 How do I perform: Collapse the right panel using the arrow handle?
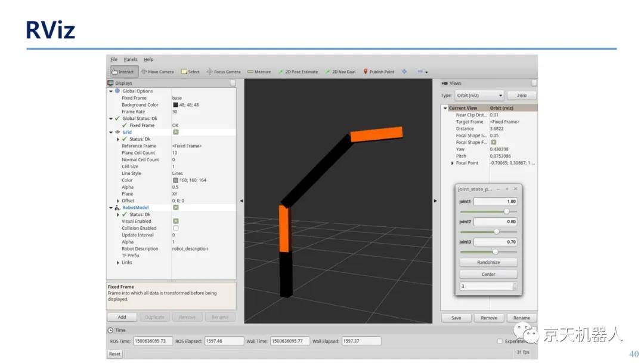[x=435, y=201]
